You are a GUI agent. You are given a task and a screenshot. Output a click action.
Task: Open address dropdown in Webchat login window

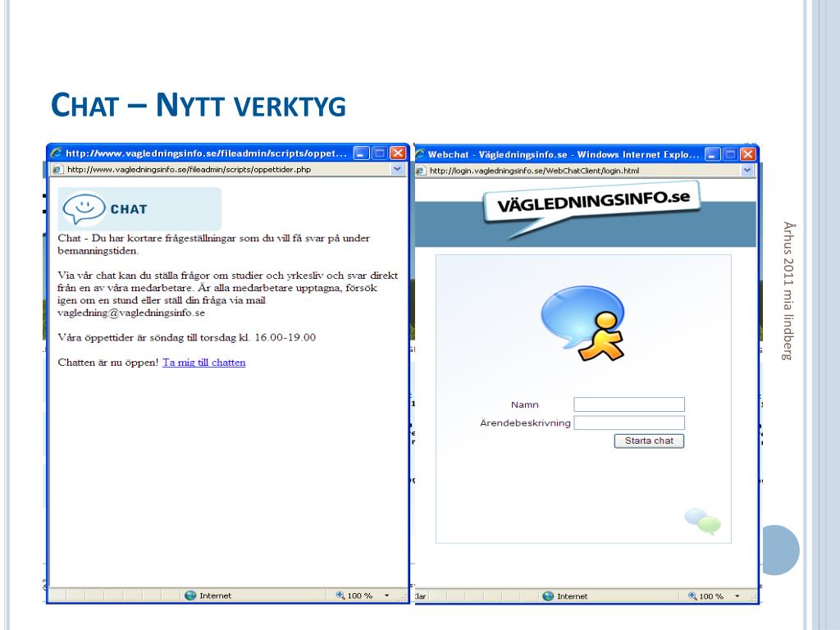click(x=746, y=171)
